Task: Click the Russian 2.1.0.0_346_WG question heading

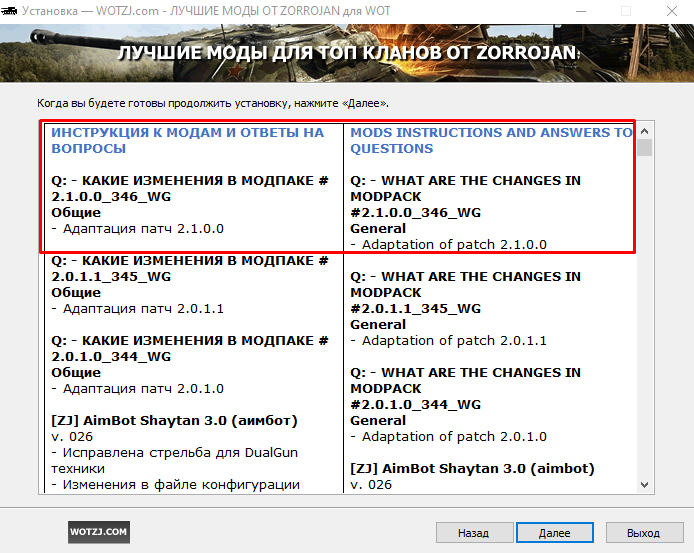Action: (x=190, y=188)
